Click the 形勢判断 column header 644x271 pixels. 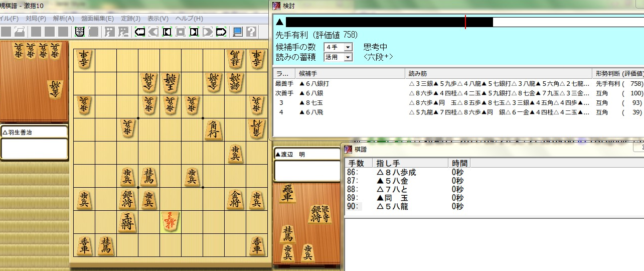617,74
